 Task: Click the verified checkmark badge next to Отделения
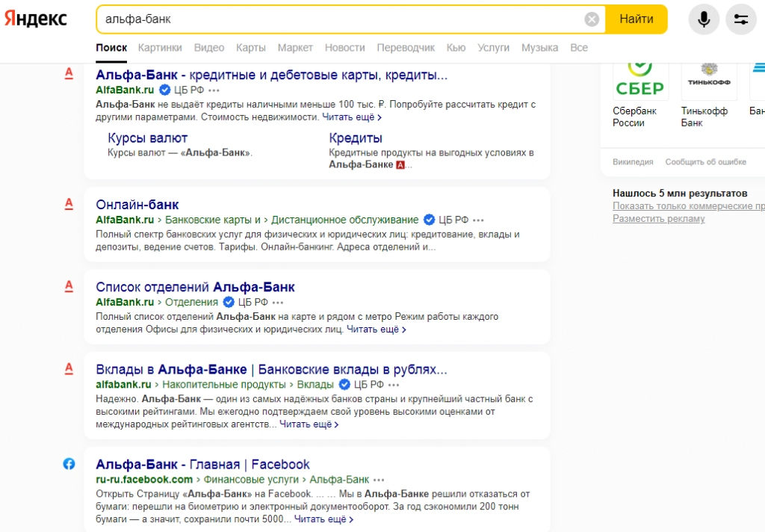229,302
